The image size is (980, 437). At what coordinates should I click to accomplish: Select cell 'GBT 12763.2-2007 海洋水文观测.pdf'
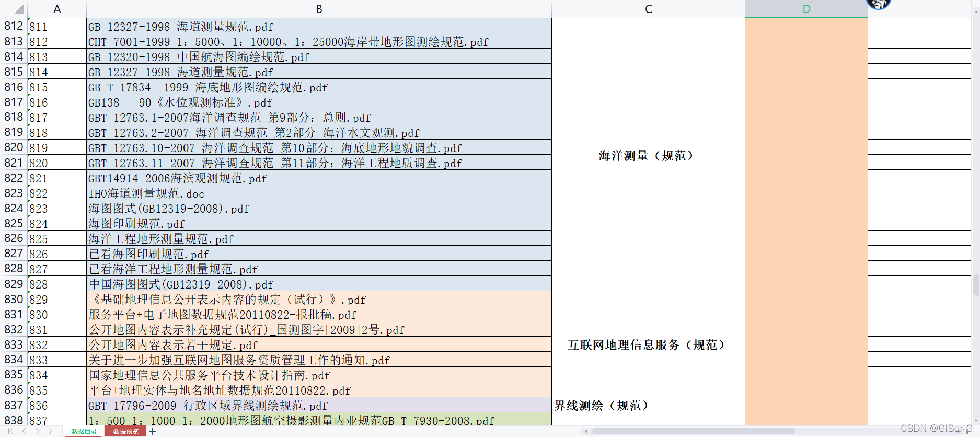[319, 132]
